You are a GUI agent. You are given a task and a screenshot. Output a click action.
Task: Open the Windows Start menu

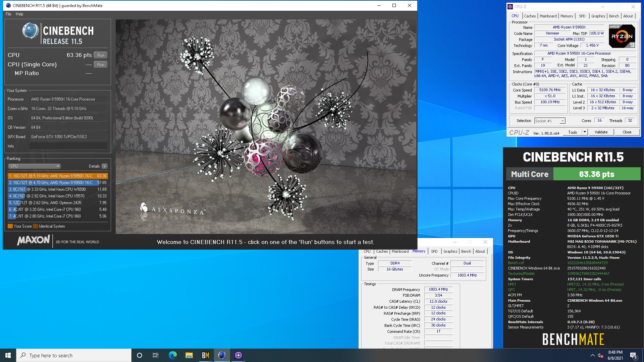point(8,355)
